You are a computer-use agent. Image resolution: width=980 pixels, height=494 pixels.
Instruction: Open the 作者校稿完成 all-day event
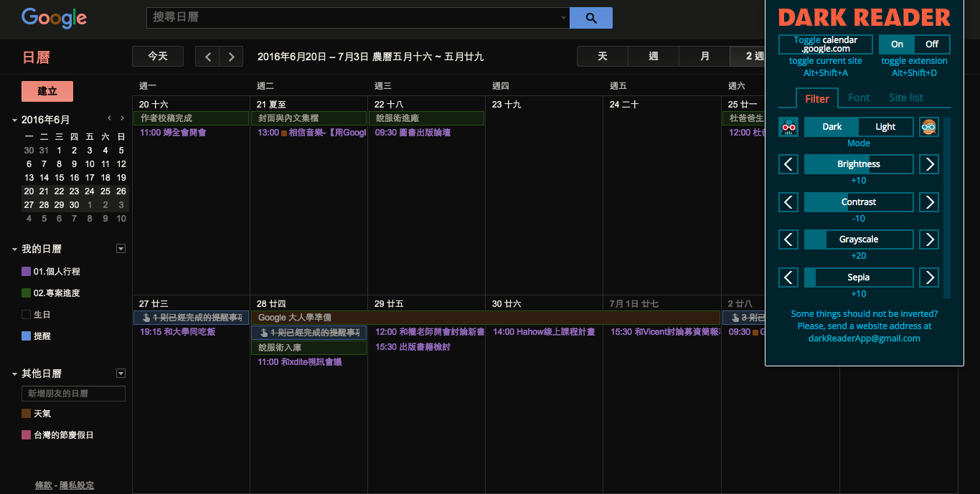pyautogui.click(x=191, y=118)
